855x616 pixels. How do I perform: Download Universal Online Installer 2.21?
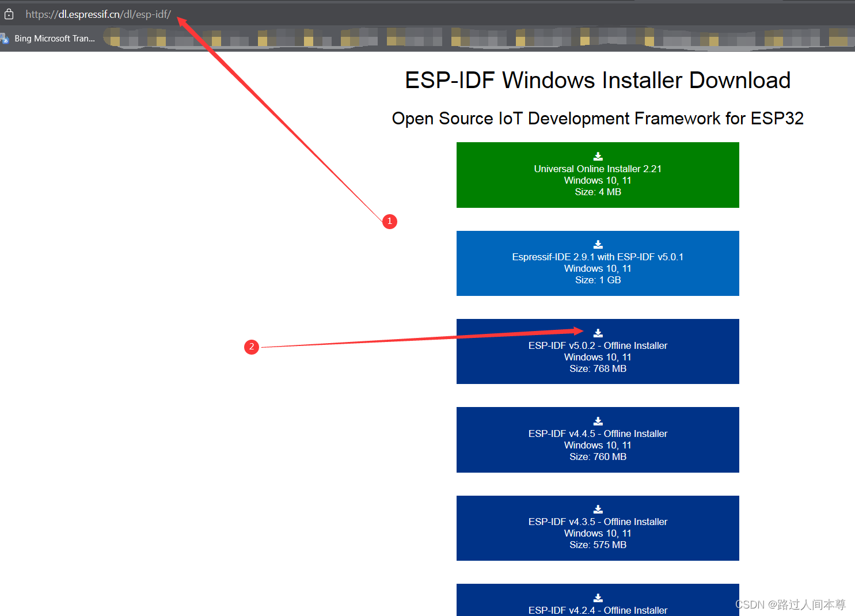598,175
